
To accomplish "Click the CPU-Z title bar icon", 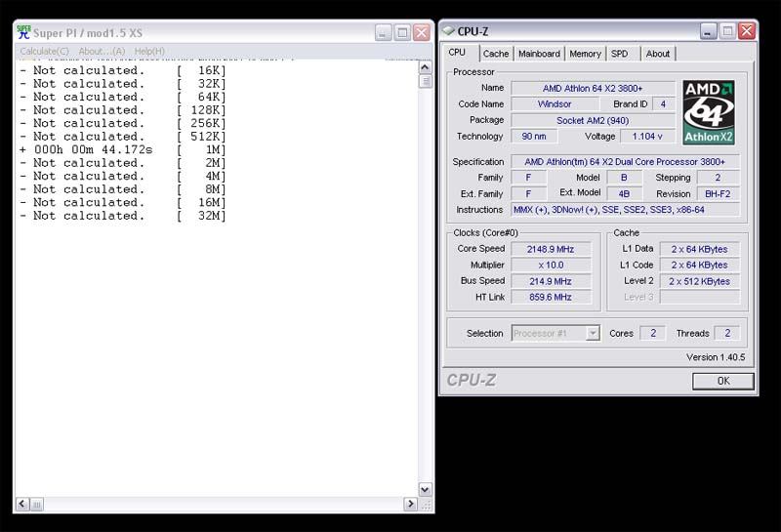I will 449,31.
